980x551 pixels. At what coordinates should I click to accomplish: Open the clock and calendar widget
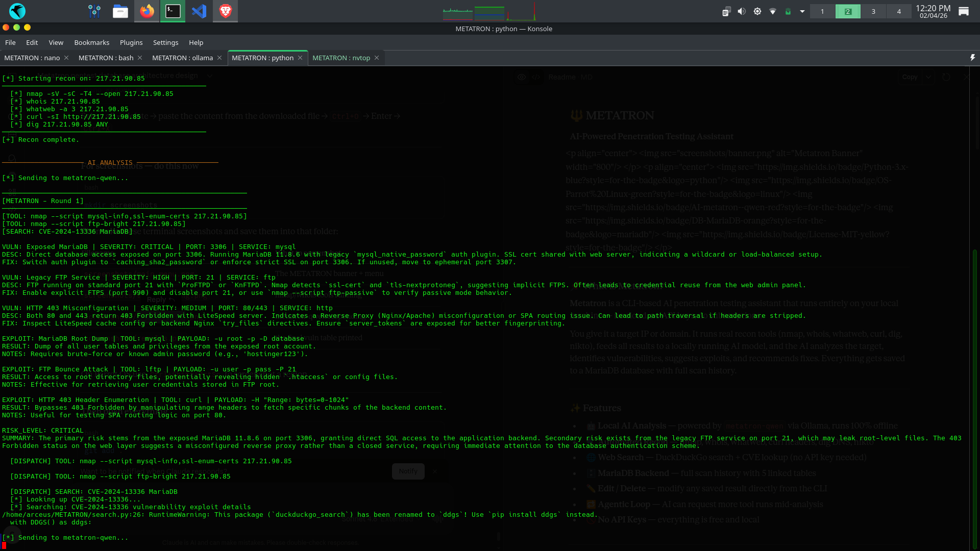coord(933,11)
